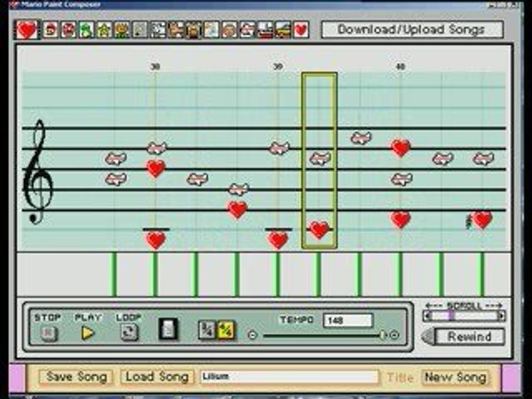Select the Dog instrument icon

pos(158,30)
